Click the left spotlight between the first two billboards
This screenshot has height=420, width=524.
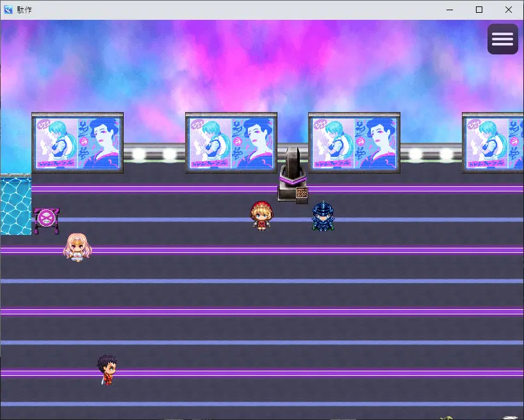(x=139, y=154)
